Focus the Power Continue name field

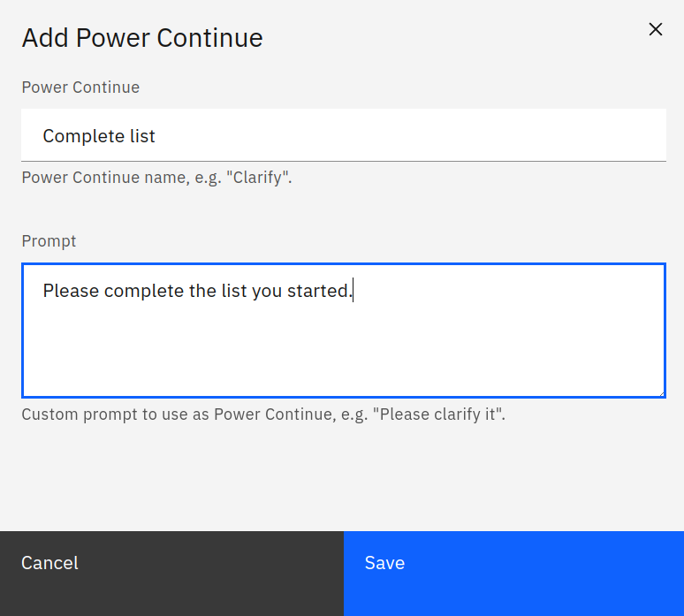click(343, 135)
